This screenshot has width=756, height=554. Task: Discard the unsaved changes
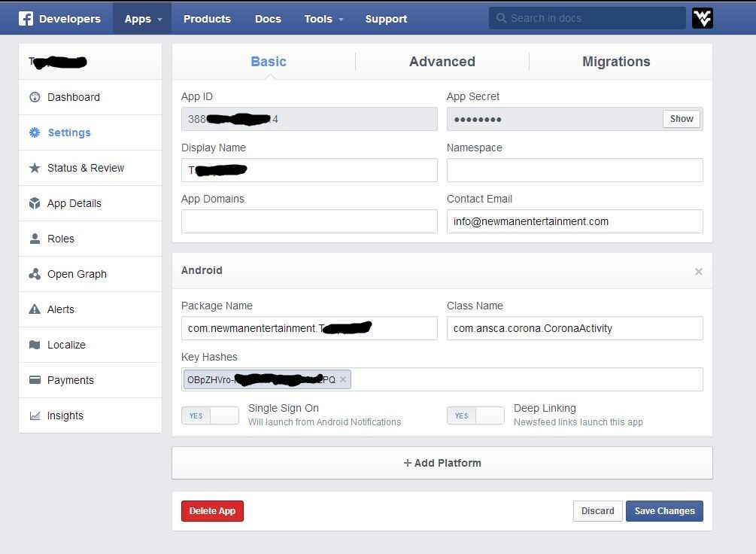click(x=597, y=511)
